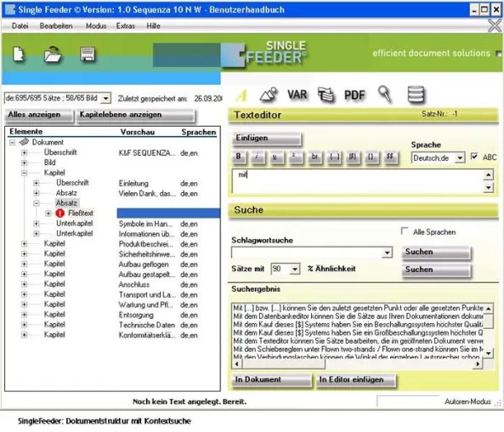This screenshot has height=432, width=504.
Task: Open the 90 percent similarity dropdown
Action: pyautogui.click(x=294, y=269)
